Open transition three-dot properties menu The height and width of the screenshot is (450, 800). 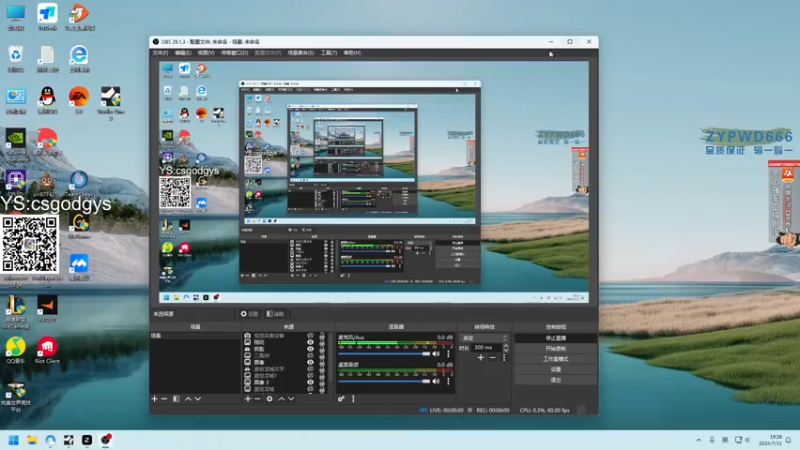pos(504,358)
